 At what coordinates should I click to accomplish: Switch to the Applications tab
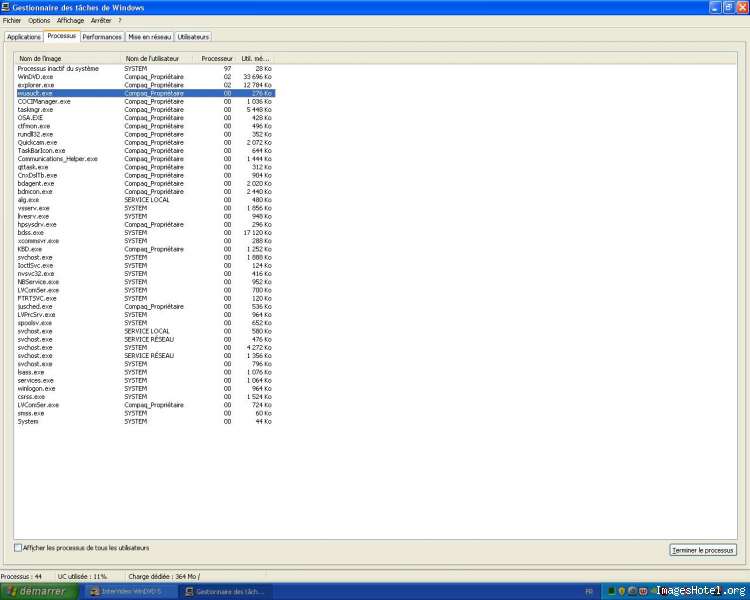24,37
